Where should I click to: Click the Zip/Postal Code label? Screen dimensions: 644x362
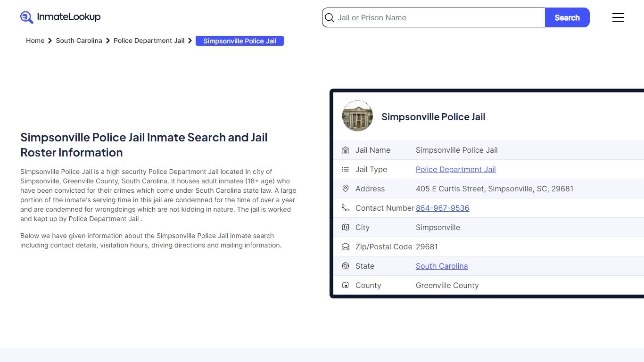(384, 247)
